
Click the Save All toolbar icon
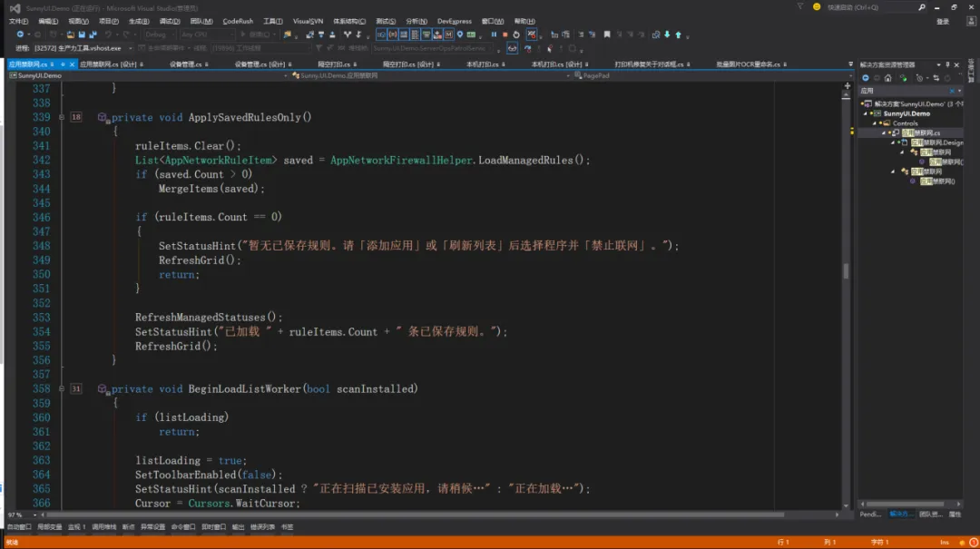(93, 34)
